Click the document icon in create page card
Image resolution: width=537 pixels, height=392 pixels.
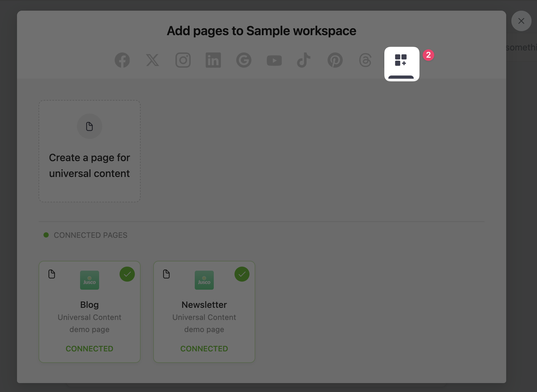pyautogui.click(x=90, y=126)
